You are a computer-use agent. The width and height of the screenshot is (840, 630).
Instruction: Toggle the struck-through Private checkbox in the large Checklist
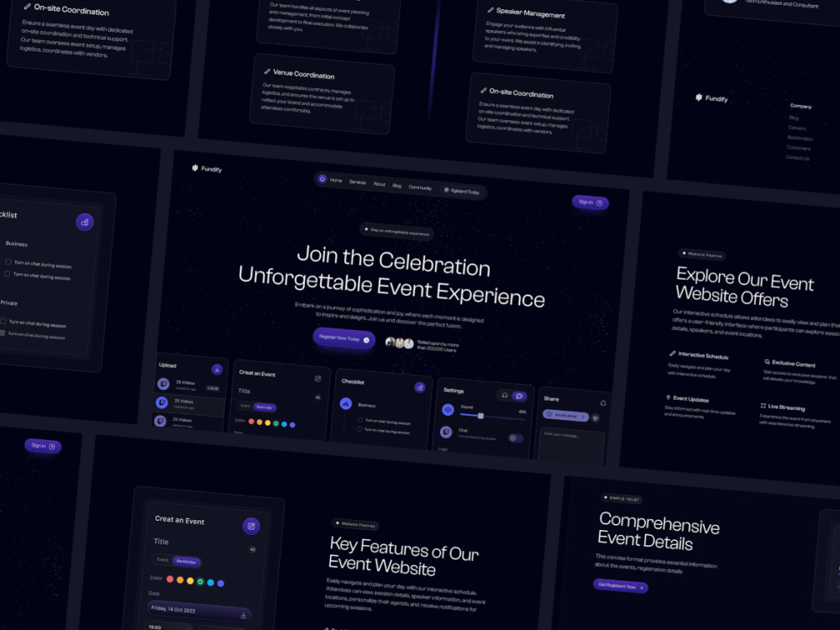click(3, 333)
